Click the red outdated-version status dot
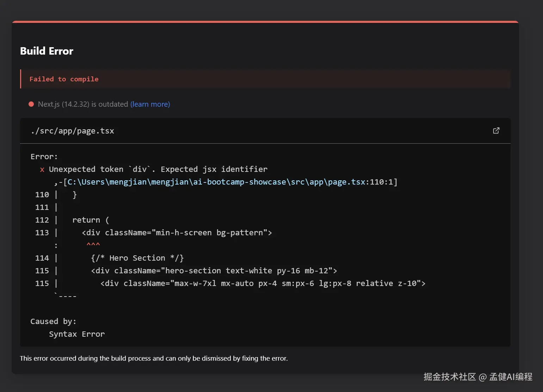Viewport: 543px width, 392px height. (31, 104)
